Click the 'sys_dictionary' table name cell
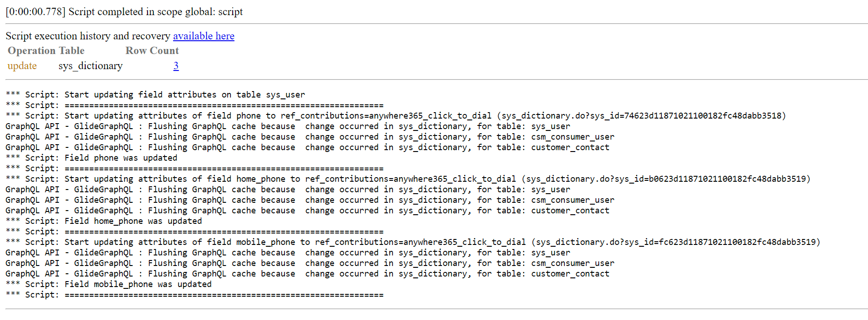This screenshot has height=320, width=868. tap(91, 66)
